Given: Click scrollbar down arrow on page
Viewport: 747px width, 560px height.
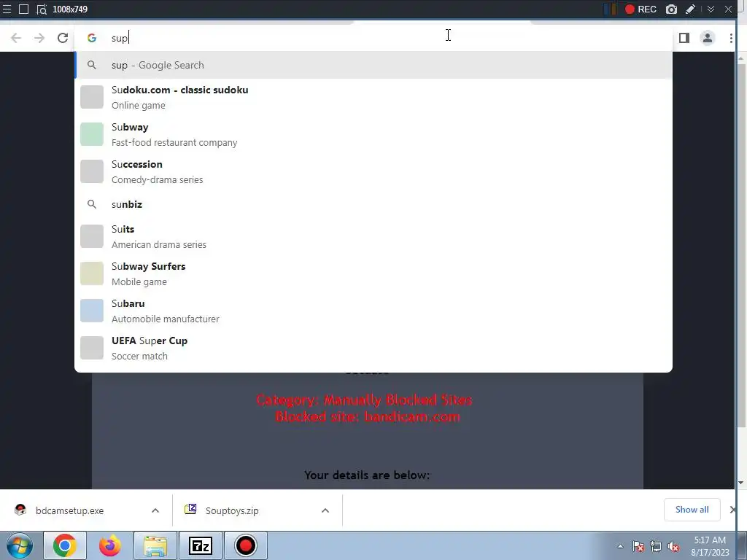Looking at the screenshot, I should tap(741, 483).
